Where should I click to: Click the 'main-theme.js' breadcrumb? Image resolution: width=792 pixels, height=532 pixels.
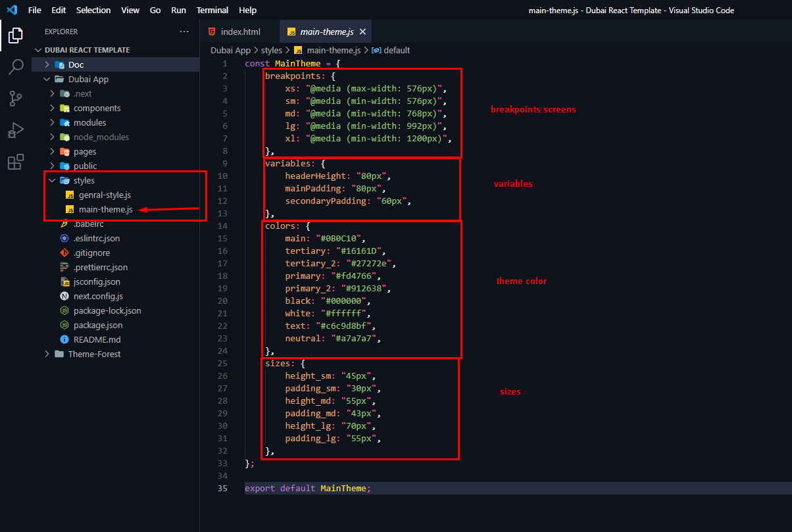tap(332, 50)
